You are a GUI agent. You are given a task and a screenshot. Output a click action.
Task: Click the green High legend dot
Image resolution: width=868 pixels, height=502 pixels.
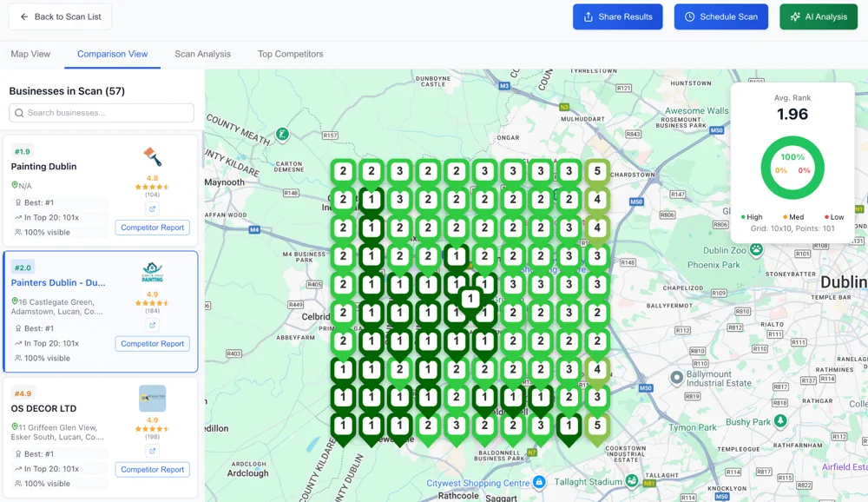(743, 217)
